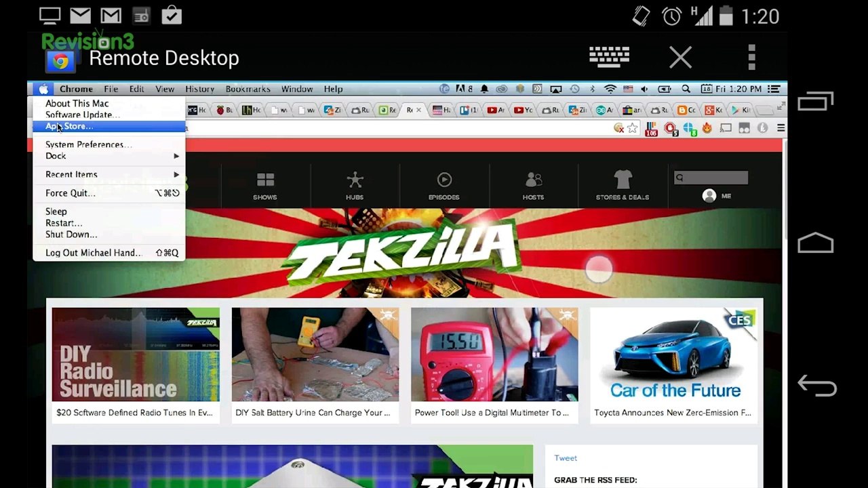Click the AirPlay display icon in menu bar
Screen dimensions: 868x488
point(555,89)
